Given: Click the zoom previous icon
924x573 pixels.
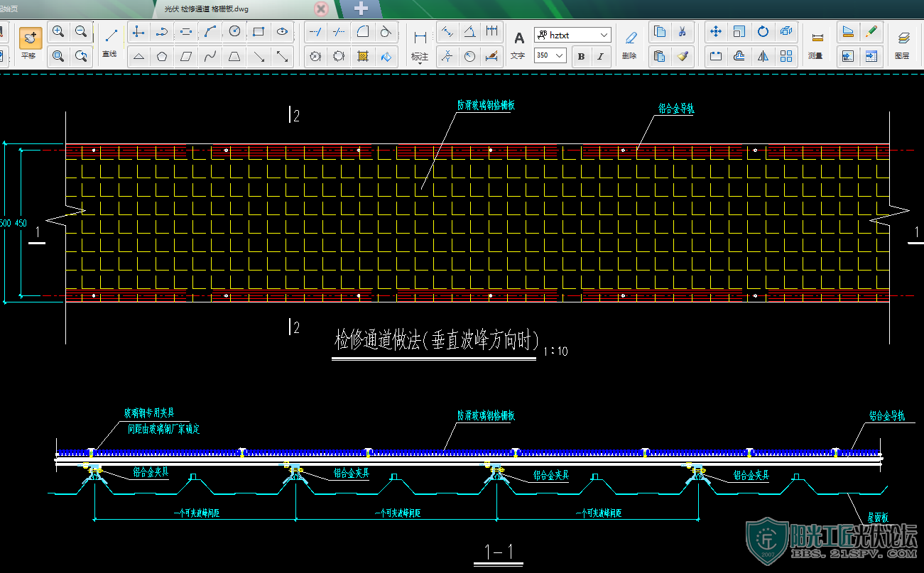Looking at the screenshot, I should tap(81, 55).
